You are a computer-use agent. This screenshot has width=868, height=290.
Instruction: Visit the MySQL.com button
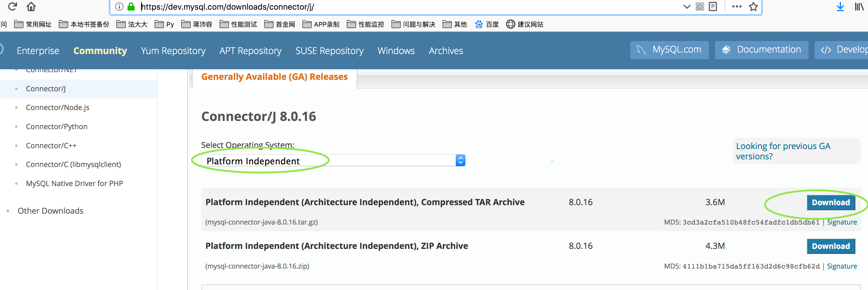[x=670, y=50]
